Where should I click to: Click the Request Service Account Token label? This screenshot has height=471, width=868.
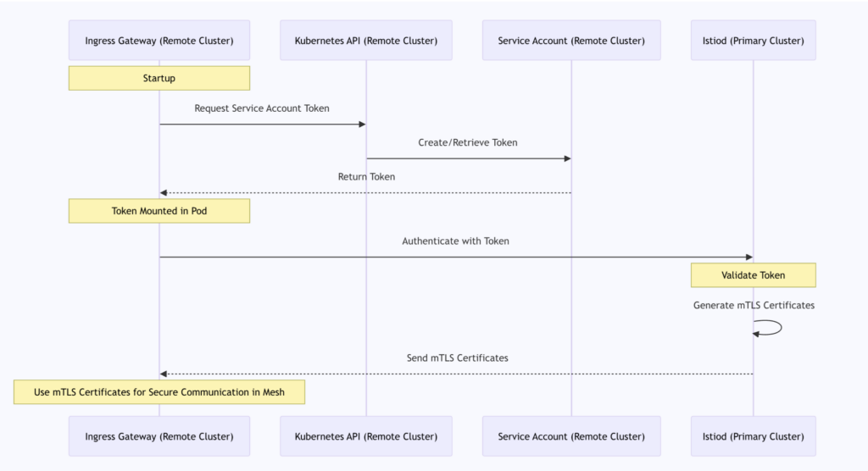pyautogui.click(x=262, y=108)
